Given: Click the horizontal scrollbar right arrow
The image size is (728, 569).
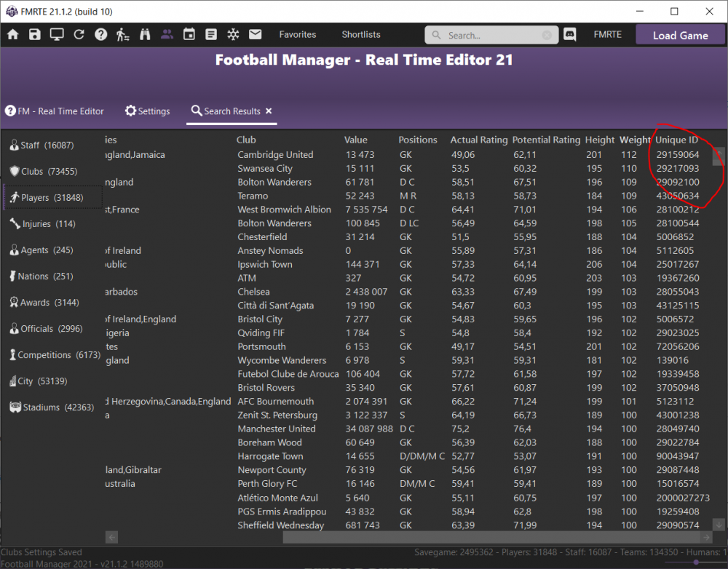Looking at the screenshot, I should click(706, 537).
